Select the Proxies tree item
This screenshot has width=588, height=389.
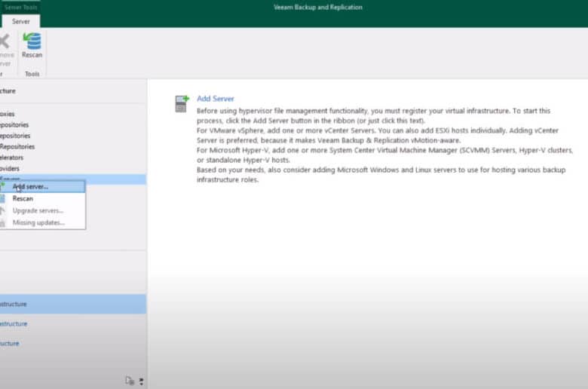[7, 114]
